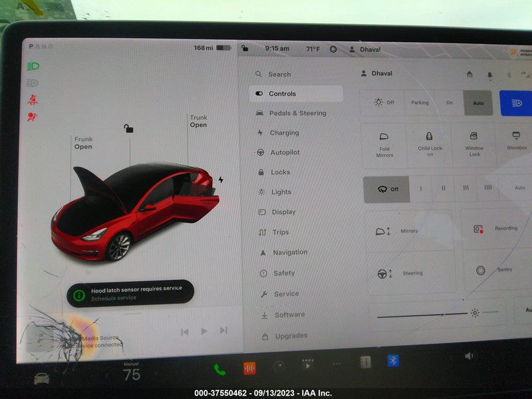
Task: Adjust the Mirrors position
Action: click(x=409, y=231)
